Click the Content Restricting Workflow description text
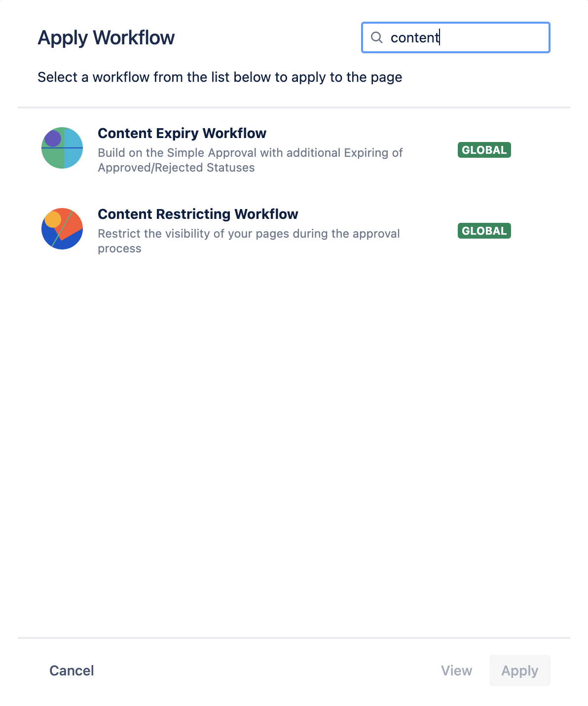 [x=249, y=234]
